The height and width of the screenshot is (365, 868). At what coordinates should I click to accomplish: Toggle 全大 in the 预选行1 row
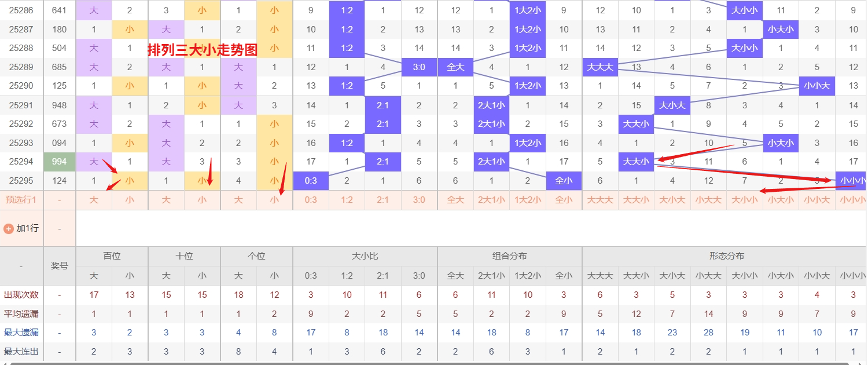coord(455,200)
